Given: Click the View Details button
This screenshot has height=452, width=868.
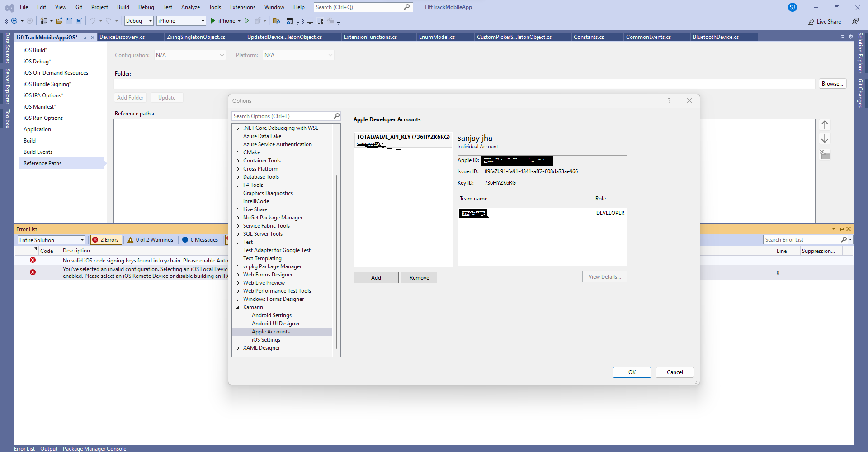Looking at the screenshot, I should [x=604, y=276].
